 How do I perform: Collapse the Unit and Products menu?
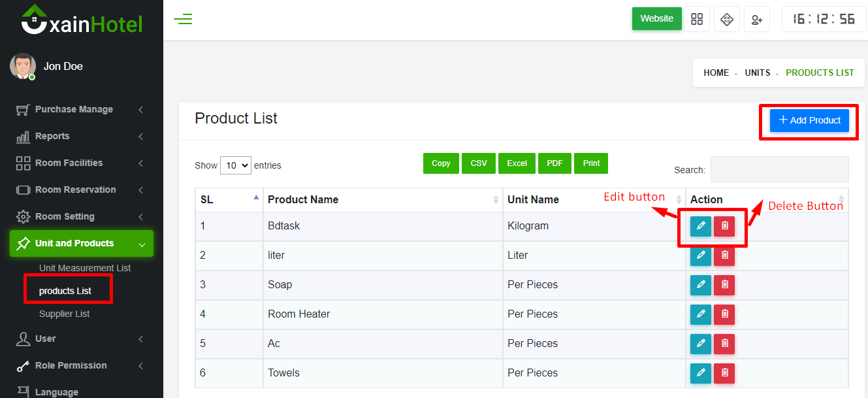[82, 243]
